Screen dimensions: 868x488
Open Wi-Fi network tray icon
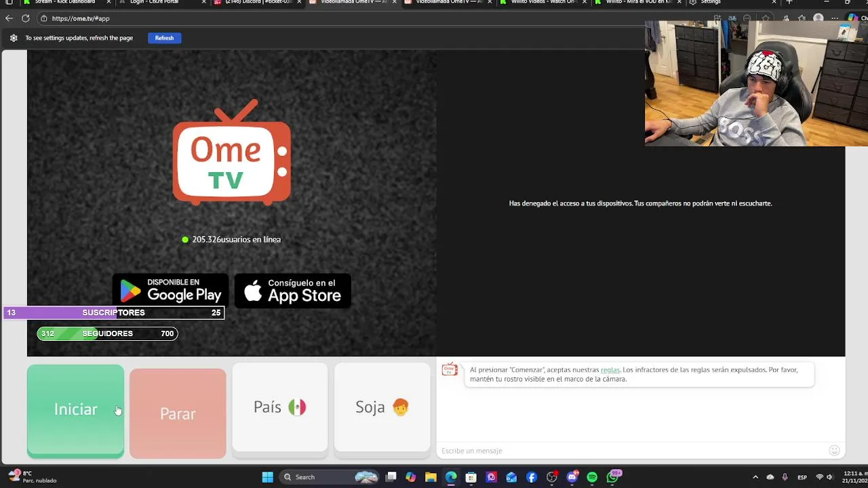pyautogui.click(x=819, y=477)
